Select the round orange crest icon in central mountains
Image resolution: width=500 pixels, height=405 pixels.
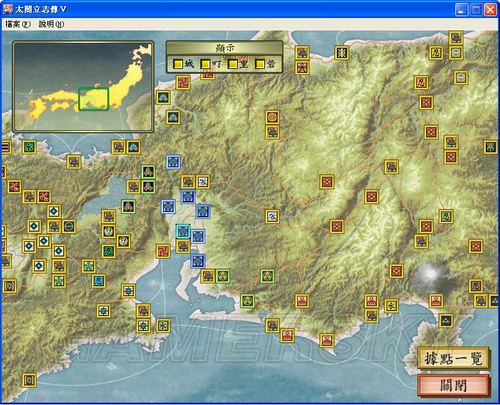coord(272,117)
